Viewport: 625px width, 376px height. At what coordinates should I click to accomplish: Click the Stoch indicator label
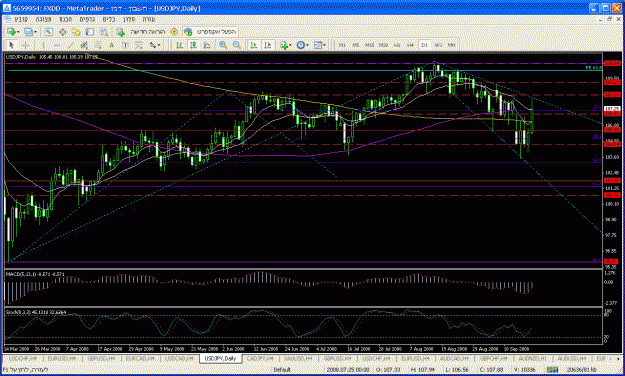[x=36, y=312]
